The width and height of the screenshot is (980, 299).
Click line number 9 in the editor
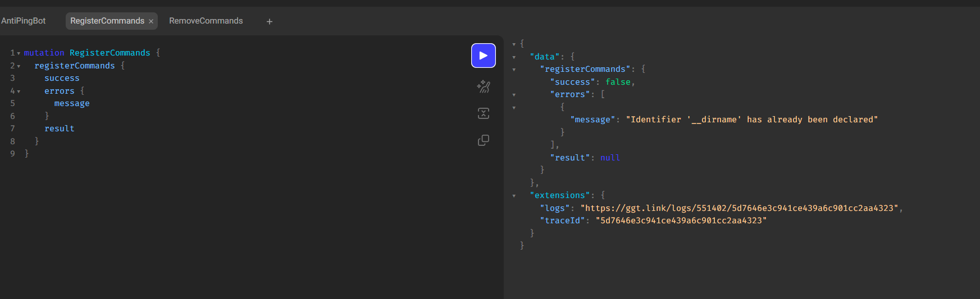click(12, 153)
